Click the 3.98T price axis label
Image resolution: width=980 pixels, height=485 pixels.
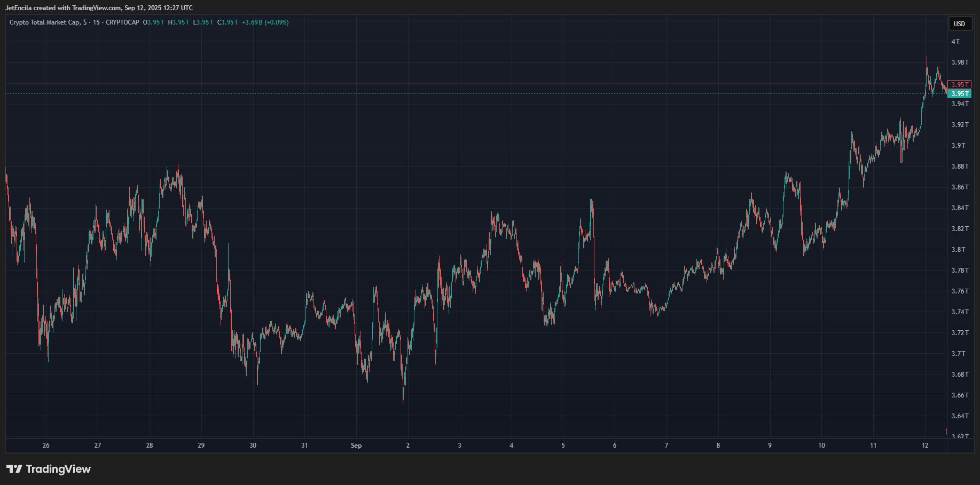click(x=960, y=62)
